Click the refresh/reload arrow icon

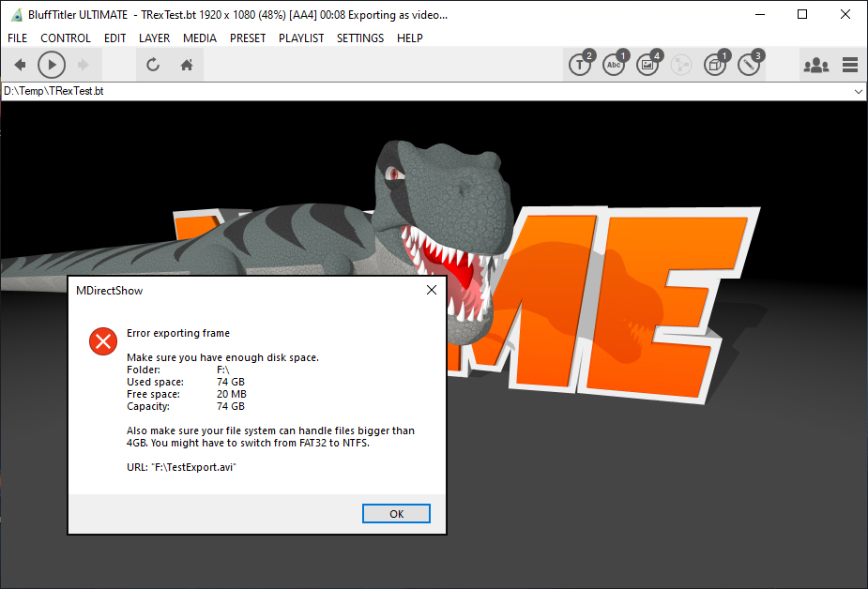point(153,66)
